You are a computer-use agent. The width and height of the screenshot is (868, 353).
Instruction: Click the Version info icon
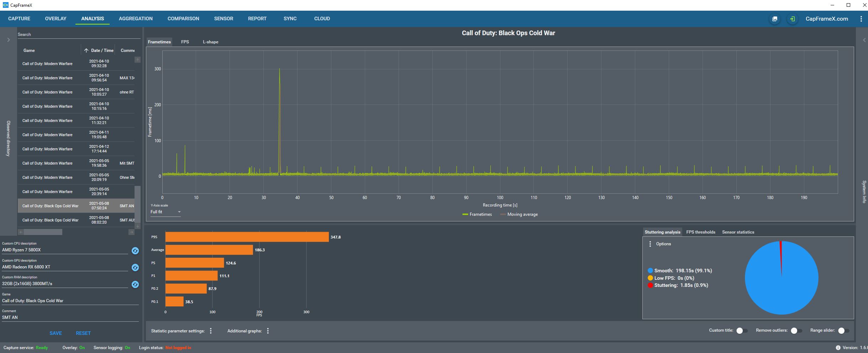[838, 348]
